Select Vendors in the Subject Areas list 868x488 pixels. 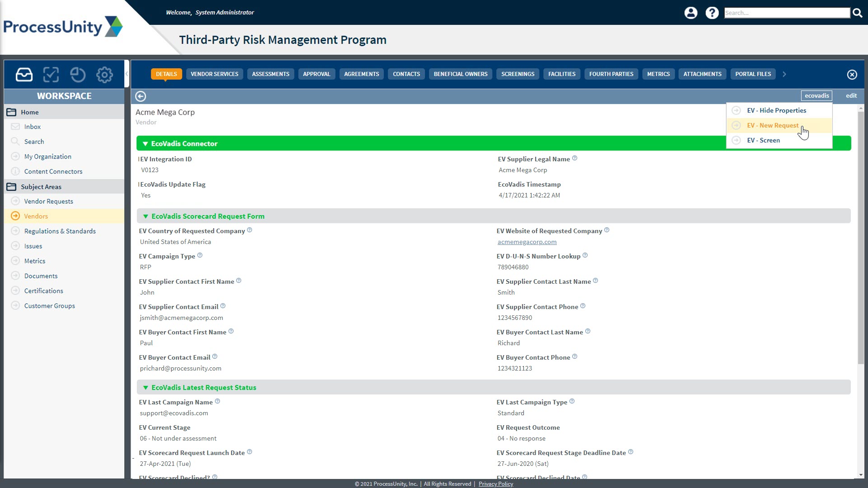35,216
